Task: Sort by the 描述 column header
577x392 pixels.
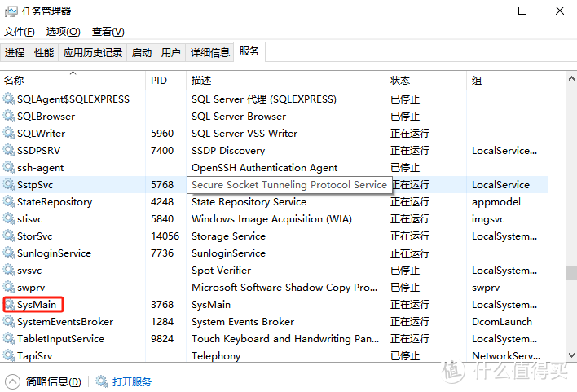Action: click(285, 80)
